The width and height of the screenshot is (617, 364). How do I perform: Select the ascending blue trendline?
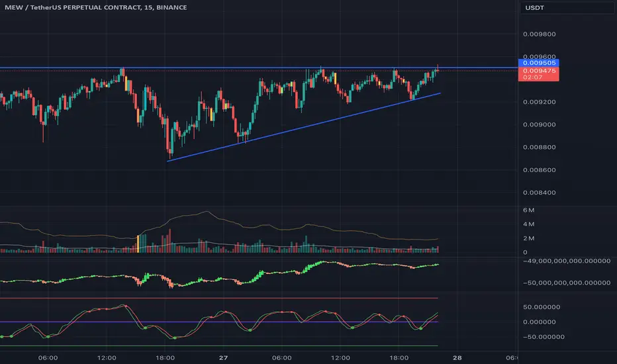tap(304, 127)
